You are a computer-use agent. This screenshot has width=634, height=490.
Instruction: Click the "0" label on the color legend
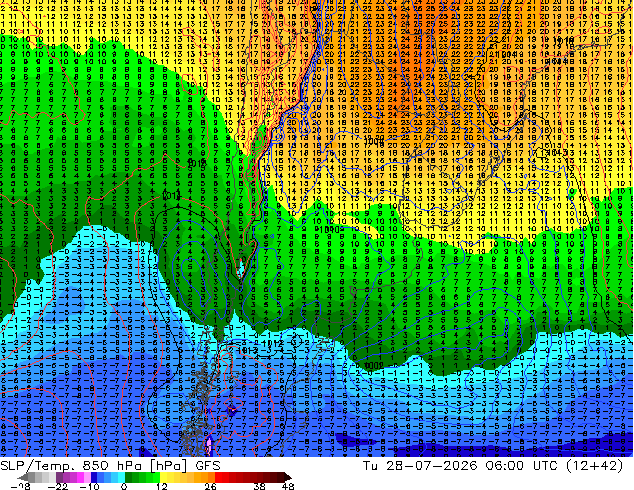[124, 486]
